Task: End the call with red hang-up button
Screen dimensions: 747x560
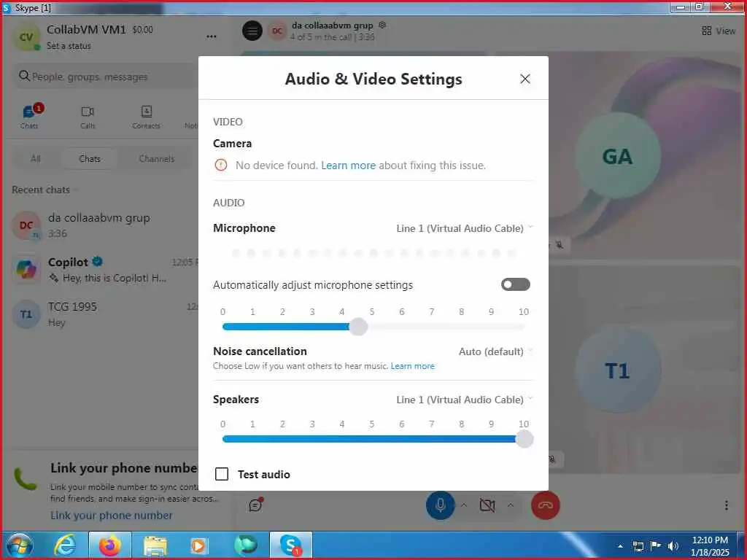Action: (546, 505)
